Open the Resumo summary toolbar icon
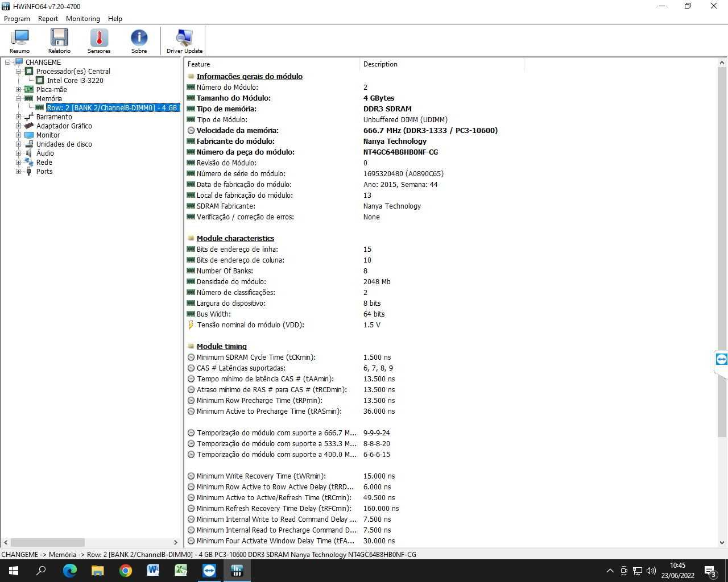The image size is (728, 582). (x=20, y=41)
